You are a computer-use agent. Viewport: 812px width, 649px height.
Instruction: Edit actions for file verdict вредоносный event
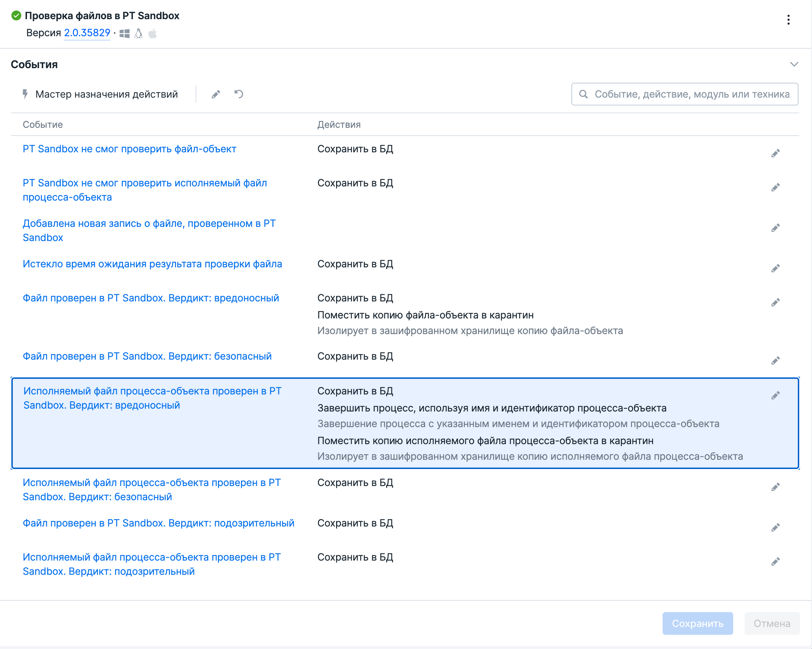(x=775, y=302)
